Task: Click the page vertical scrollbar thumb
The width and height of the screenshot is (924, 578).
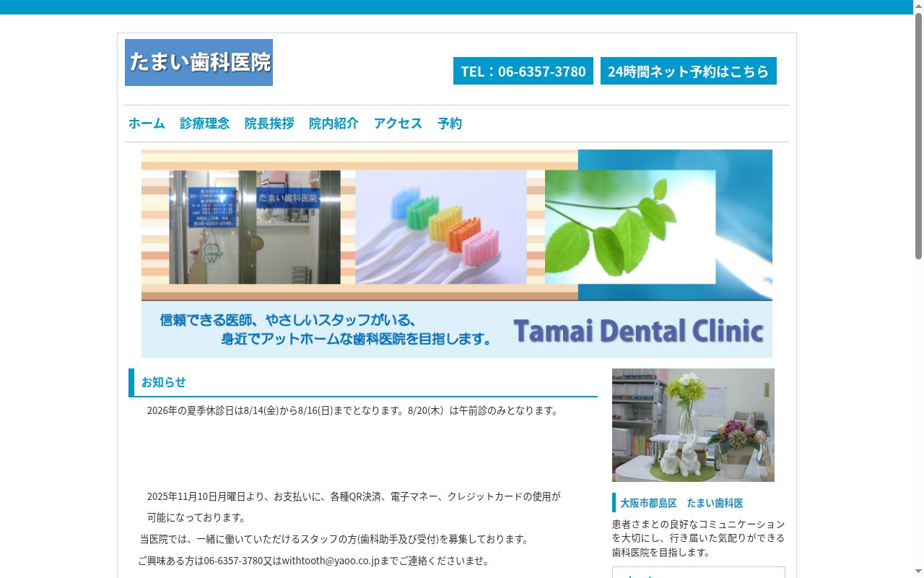Action: [x=918, y=137]
